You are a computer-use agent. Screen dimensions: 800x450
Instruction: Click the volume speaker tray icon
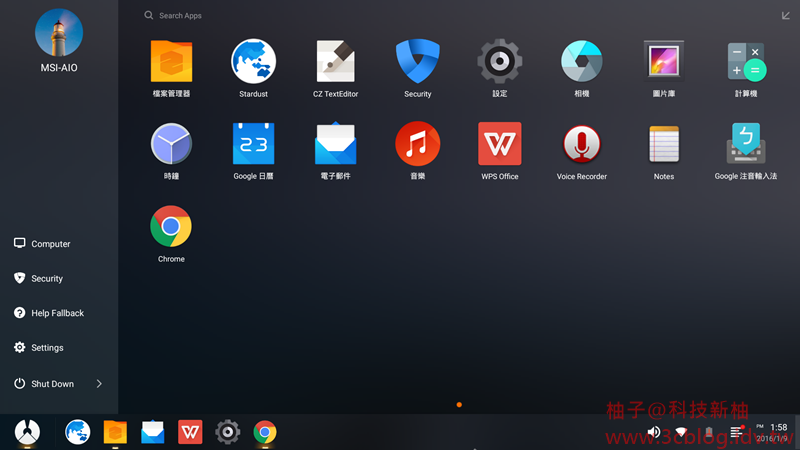pos(654,433)
